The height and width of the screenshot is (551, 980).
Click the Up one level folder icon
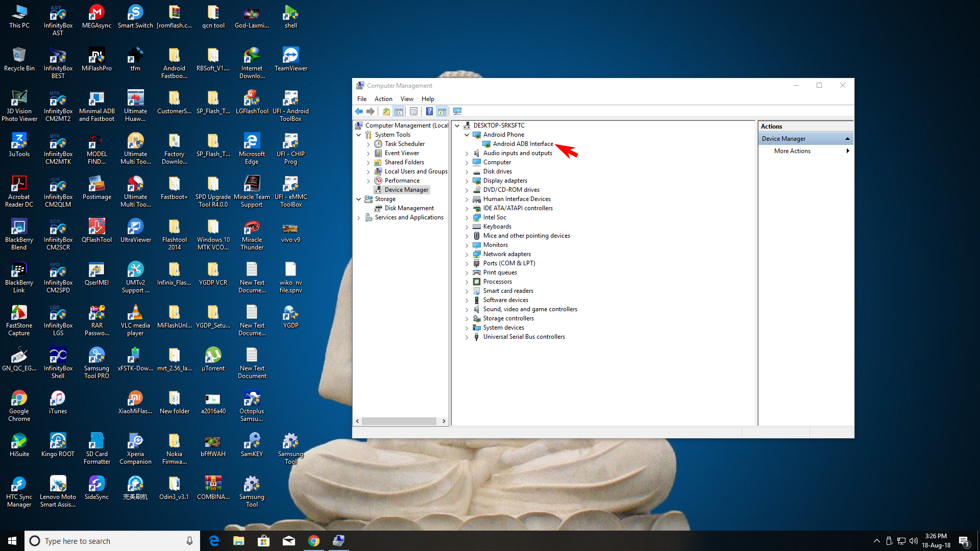coord(386,111)
